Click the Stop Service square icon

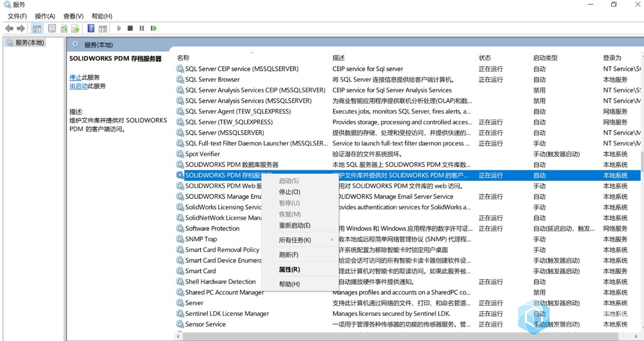click(130, 28)
